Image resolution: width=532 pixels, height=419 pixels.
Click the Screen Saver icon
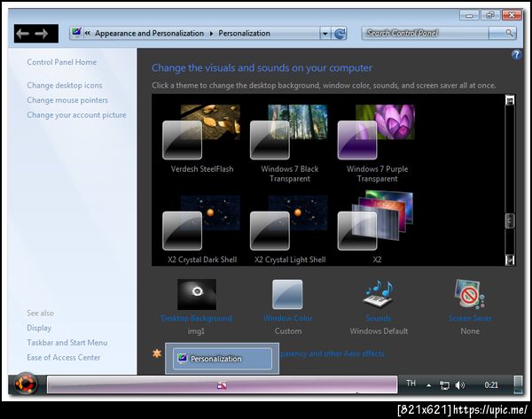(x=470, y=294)
